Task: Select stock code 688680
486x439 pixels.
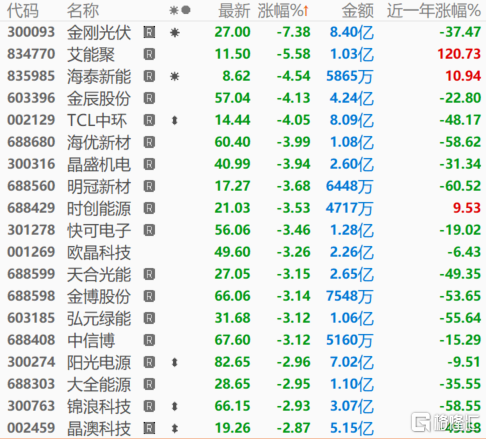Action: pyautogui.click(x=31, y=142)
